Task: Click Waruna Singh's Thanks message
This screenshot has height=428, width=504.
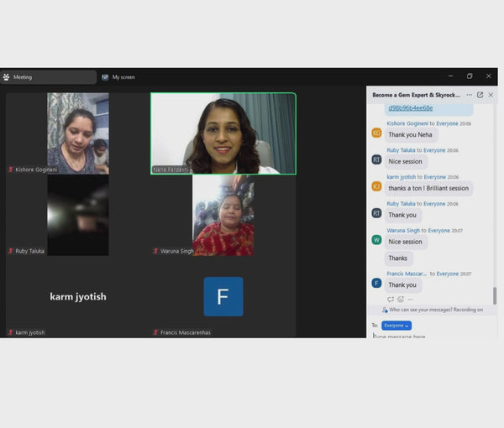Action: pos(398,258)
